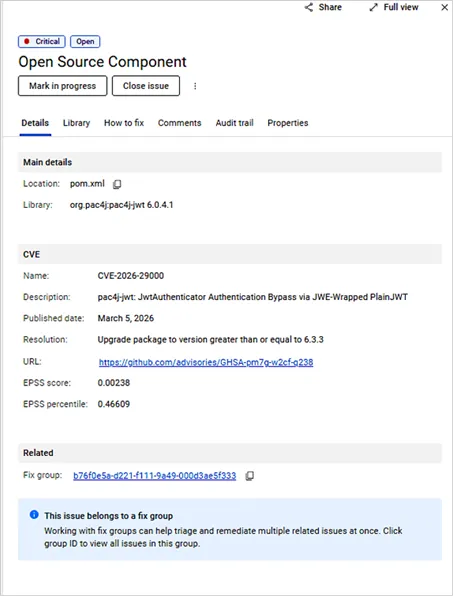Click the Full view expand icon
This screenshot has width=453, height=596.
click(374, 7)
